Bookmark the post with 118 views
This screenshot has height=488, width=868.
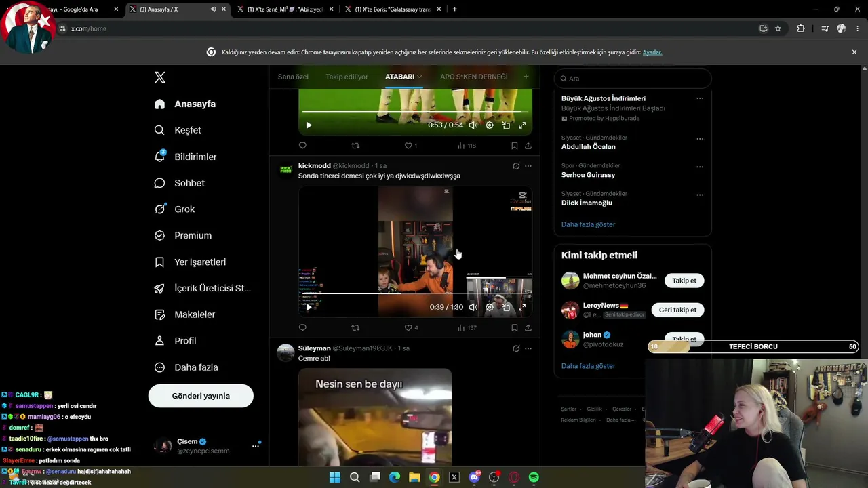[x=515, y=146]
